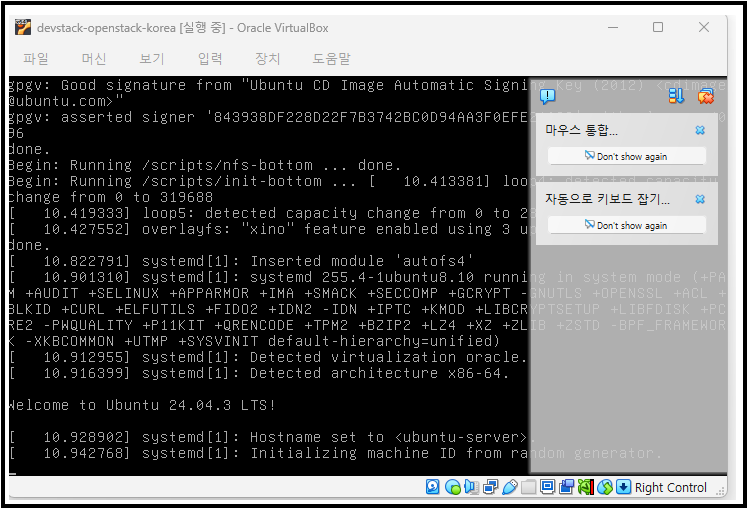Close the 마우스 통합 notification
This screenshot has width=747, height=509.
(700, 130)
